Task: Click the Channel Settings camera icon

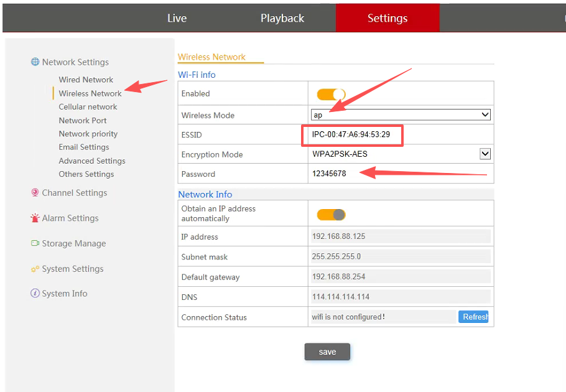Action: (35, 193)
